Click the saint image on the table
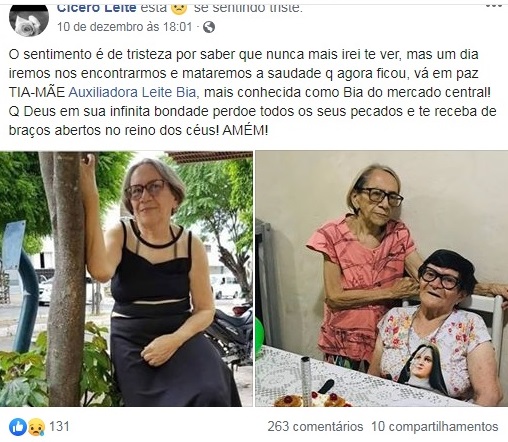 click(x=423, y=368)
